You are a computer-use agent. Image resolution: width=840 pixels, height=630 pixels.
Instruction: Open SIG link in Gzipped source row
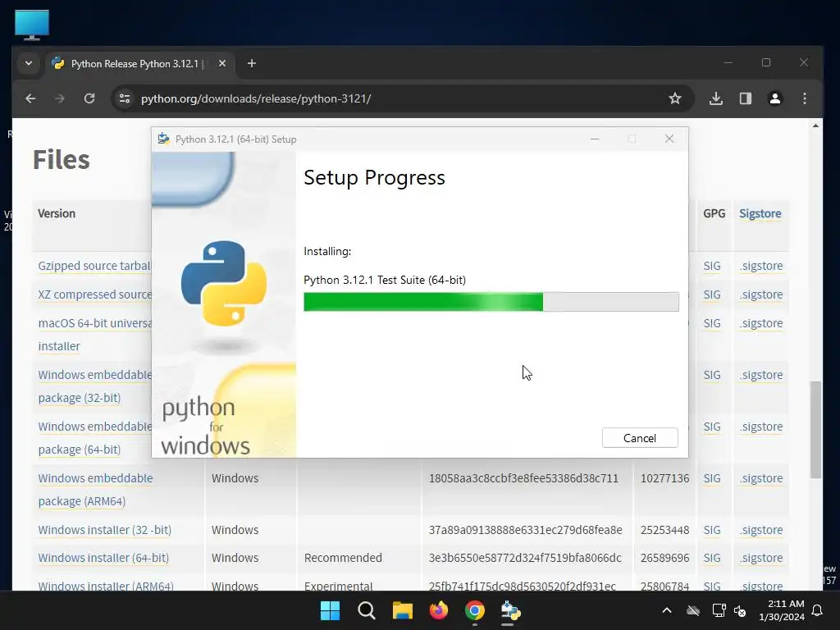click(712, 266)
